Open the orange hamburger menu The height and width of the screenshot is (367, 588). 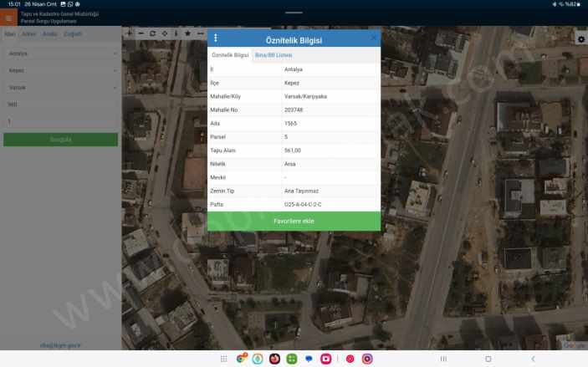click(x=9, y=18)
